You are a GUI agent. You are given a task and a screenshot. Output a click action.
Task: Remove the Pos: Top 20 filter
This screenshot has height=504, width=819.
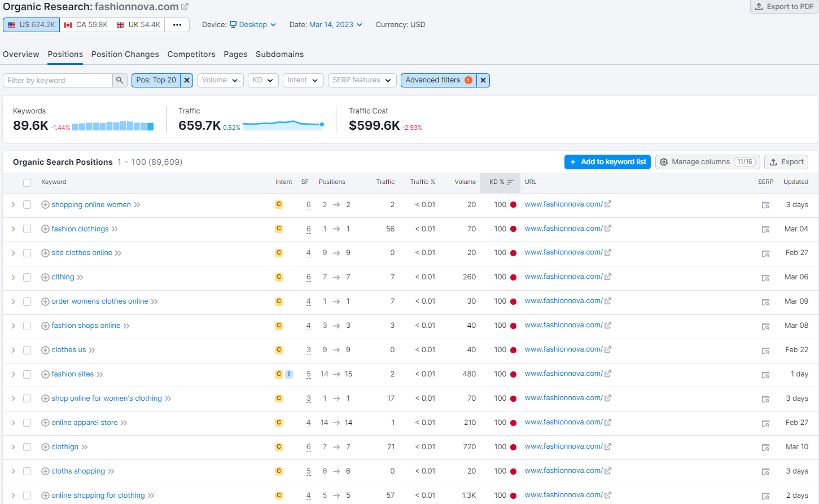tap(187, 80)
